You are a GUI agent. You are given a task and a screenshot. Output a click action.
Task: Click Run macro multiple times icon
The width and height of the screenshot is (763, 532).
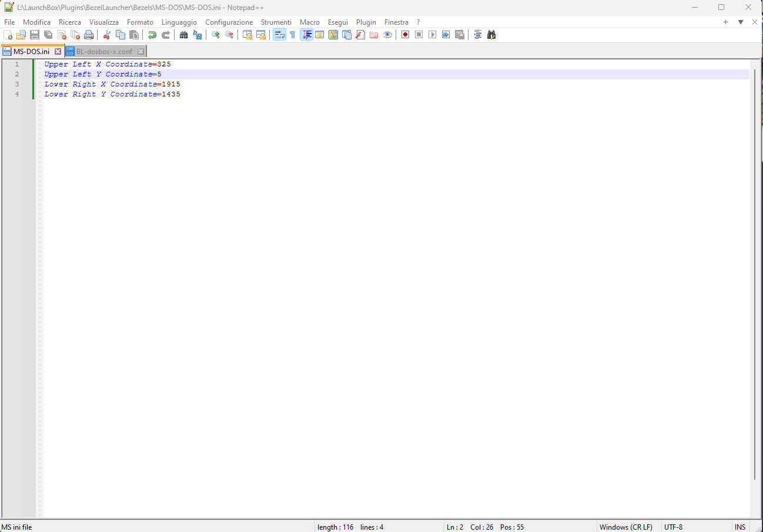[446, 35]
